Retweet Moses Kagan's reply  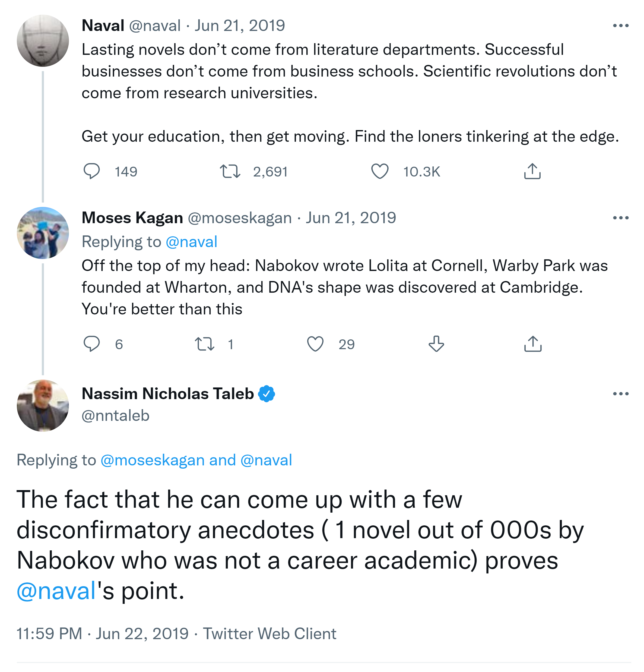[x=205, y=344]
